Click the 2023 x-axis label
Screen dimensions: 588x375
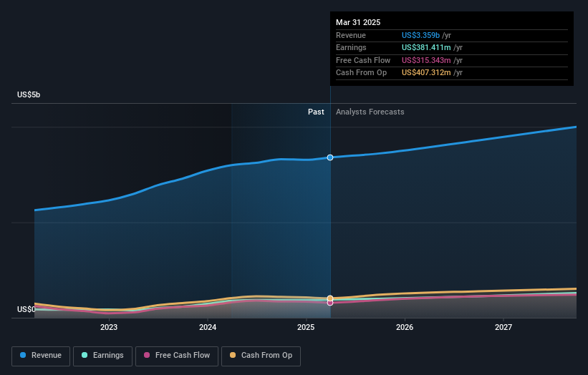[x=109, y=327]
